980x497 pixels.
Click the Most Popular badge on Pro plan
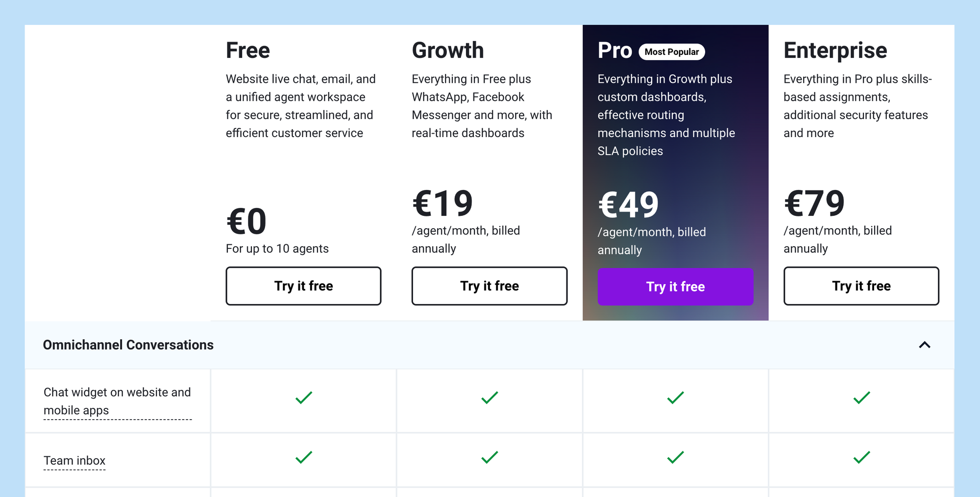coord(672,52)
